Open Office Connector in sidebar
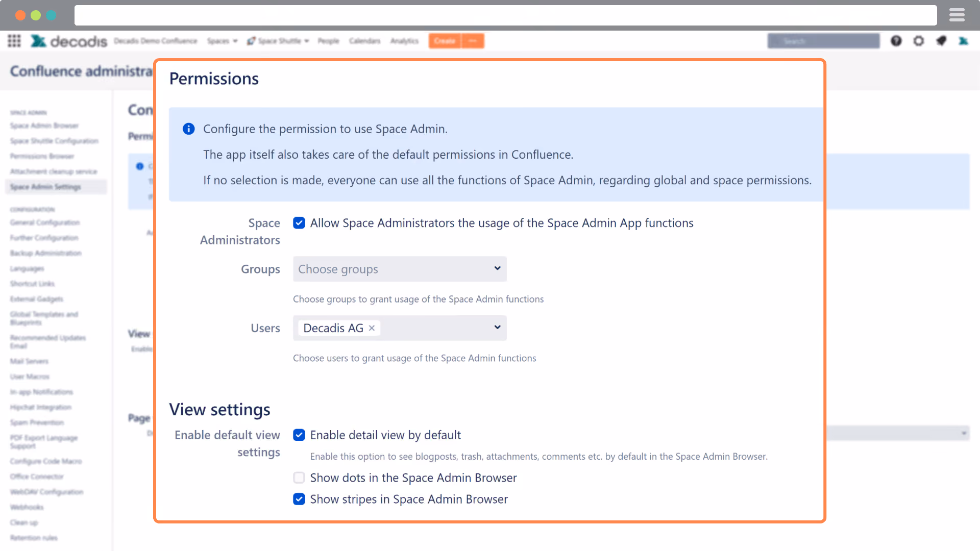 click(x=37, y=477)
